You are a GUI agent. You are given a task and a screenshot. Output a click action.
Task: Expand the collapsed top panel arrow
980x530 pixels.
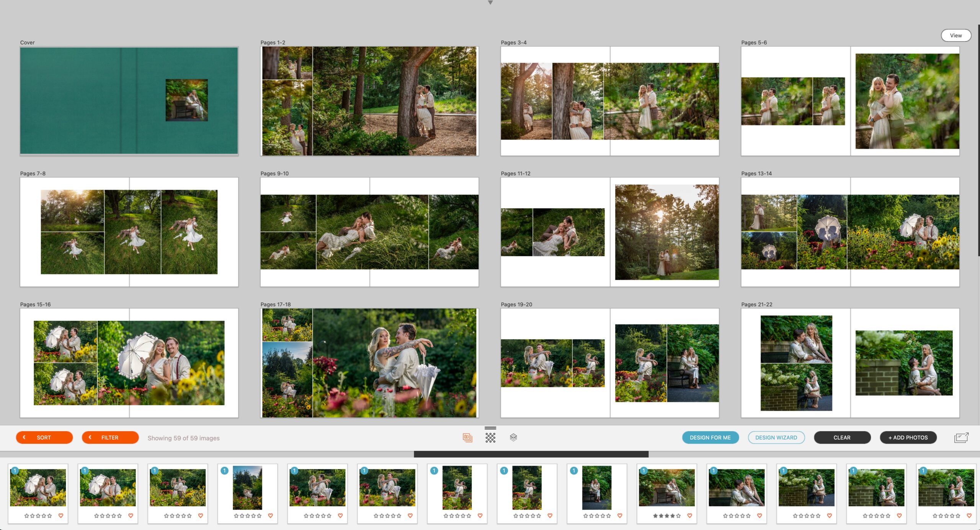[x=490, y=3]
